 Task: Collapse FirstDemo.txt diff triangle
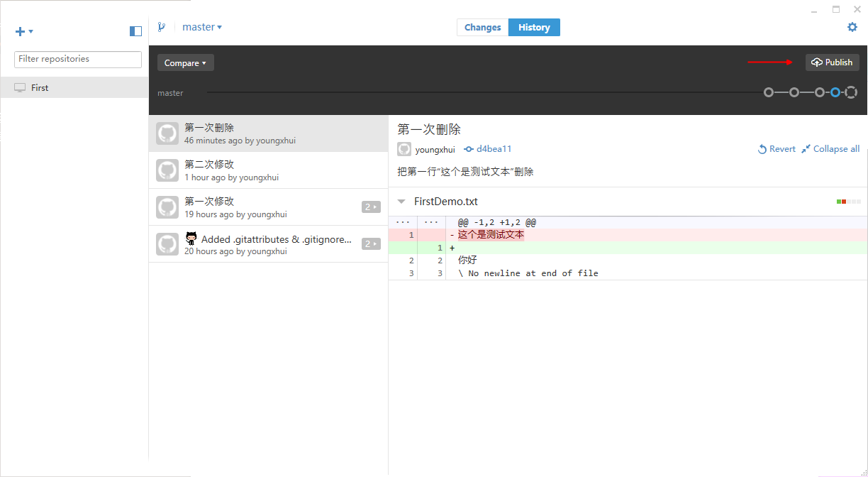(401, 202)
